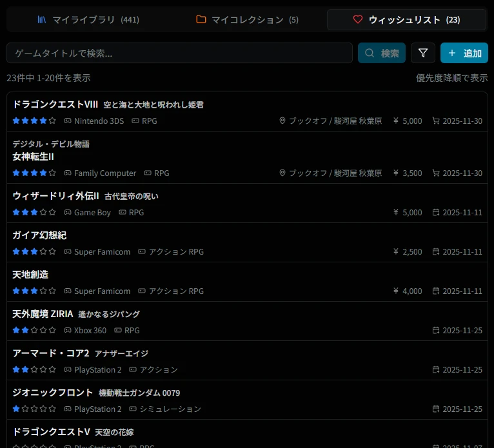Open the filter funnel button
The image size is (494, 448).
coord(423,53)
